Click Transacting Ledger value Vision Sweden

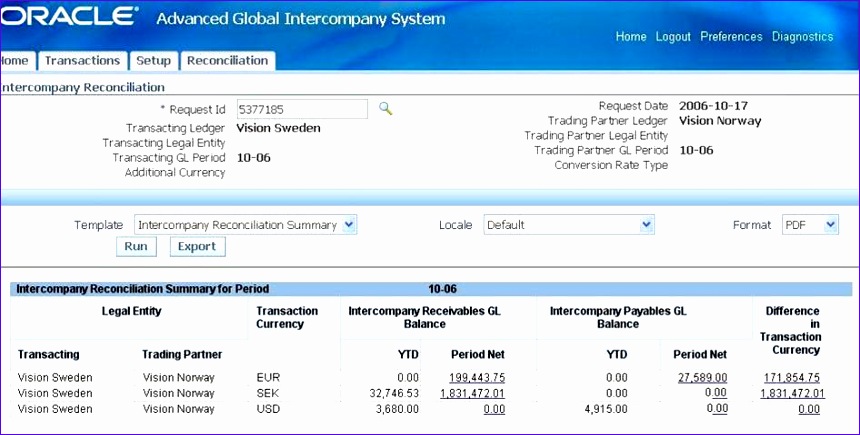pos(279,128)
